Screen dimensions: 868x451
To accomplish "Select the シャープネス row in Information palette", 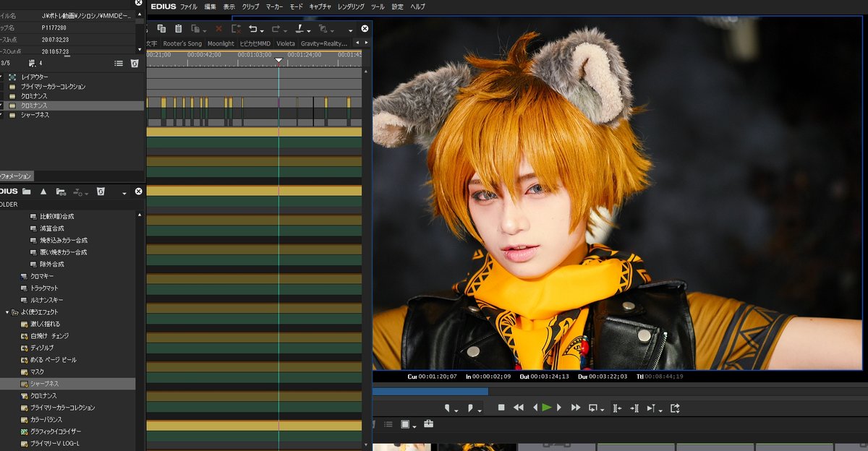I will 72,115.
